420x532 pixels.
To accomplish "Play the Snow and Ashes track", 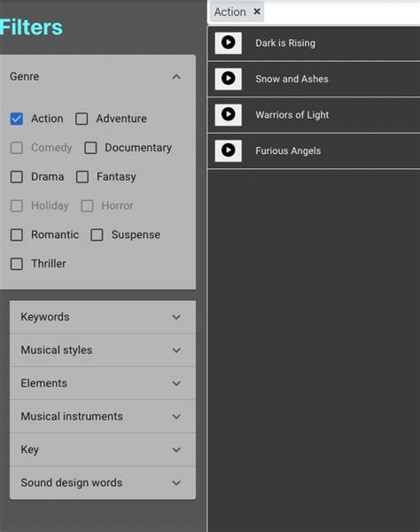I will click(229, 79).
